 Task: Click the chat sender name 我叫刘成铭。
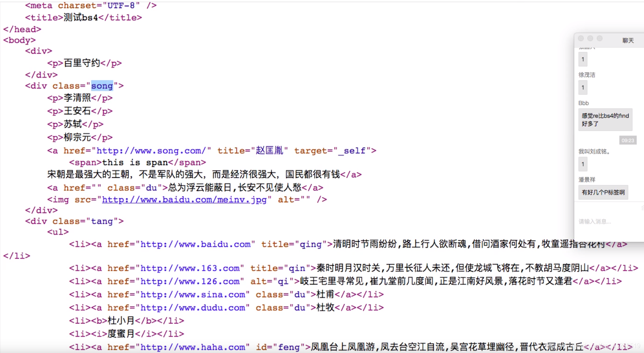[594, 152]
